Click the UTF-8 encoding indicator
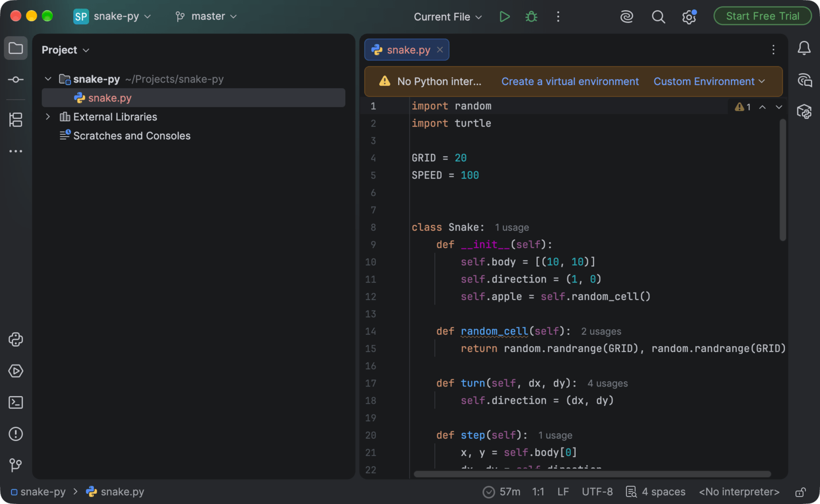The width and height of the screenshot is (820, 504). click(597, 492)
